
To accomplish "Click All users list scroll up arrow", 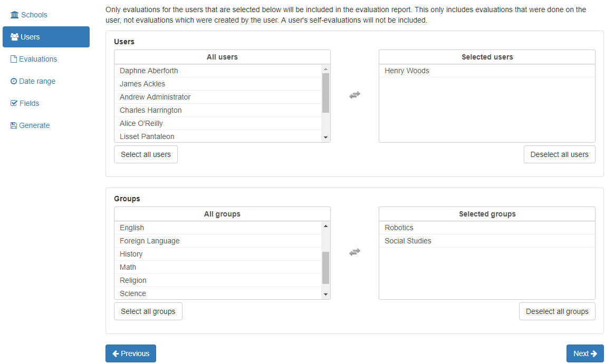I will [x=325, y=69].
